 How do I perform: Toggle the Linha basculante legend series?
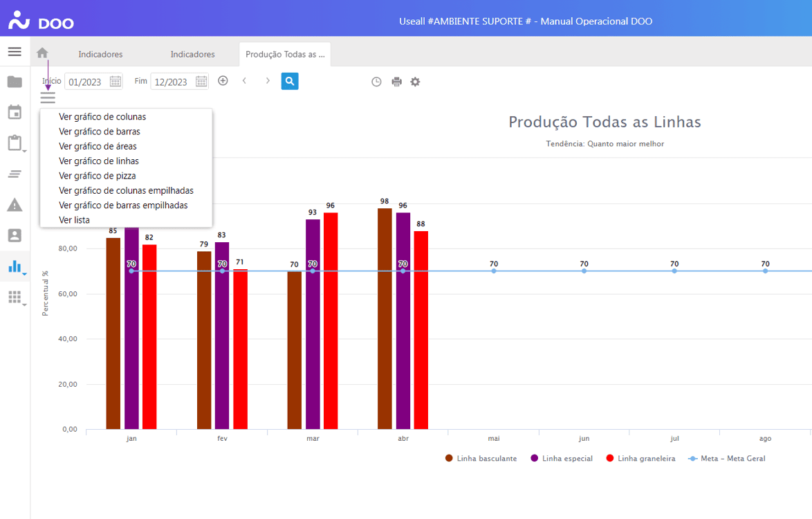click(x=481, y=458)
